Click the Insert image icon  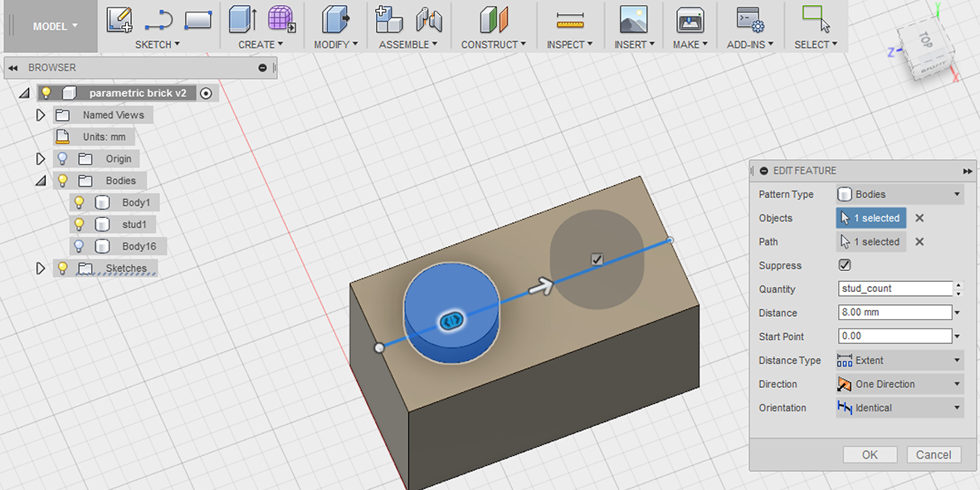tap(634, 20)
